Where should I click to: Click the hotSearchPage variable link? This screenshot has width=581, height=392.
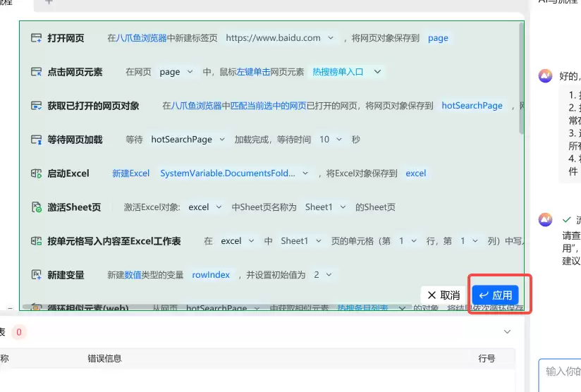(x=472, y=106)
